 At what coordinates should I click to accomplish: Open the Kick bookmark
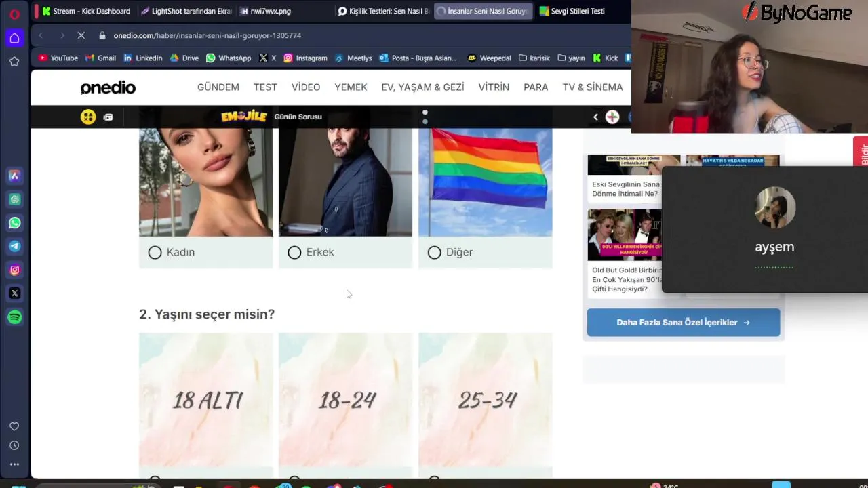(606, 58)
